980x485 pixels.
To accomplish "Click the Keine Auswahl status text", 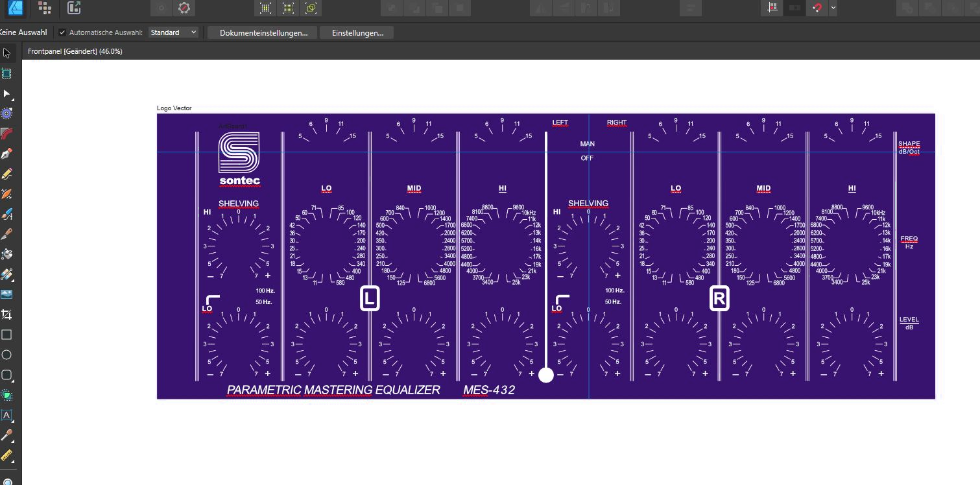I will click(23, 32).
